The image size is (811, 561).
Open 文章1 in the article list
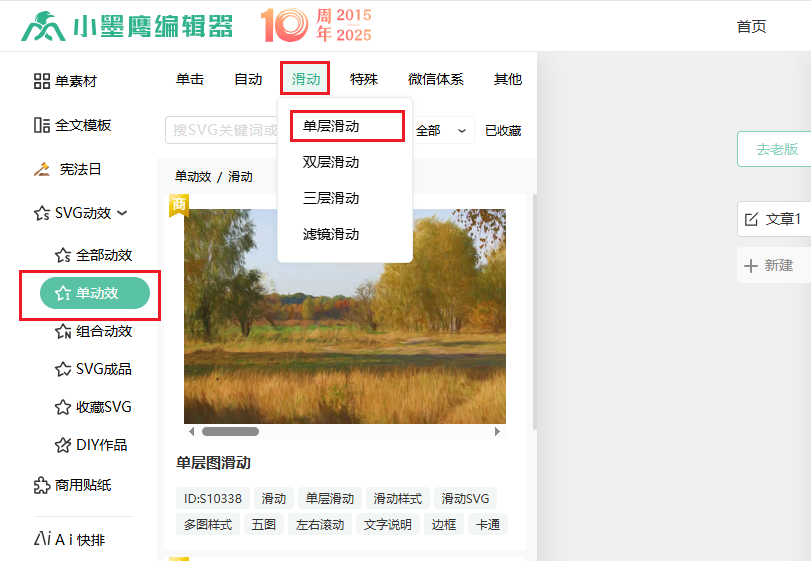(774, 219)
